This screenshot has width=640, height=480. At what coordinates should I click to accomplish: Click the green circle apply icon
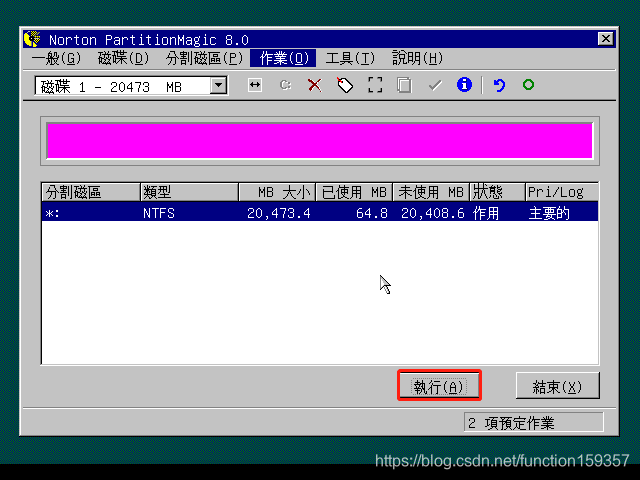pyautogui.click(x=528, y=85)
